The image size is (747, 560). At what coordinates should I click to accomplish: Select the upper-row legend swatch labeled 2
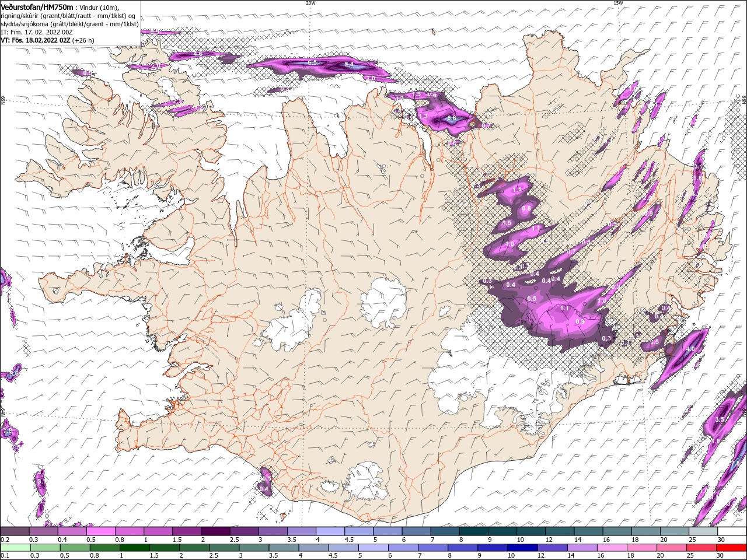point(215,531)
